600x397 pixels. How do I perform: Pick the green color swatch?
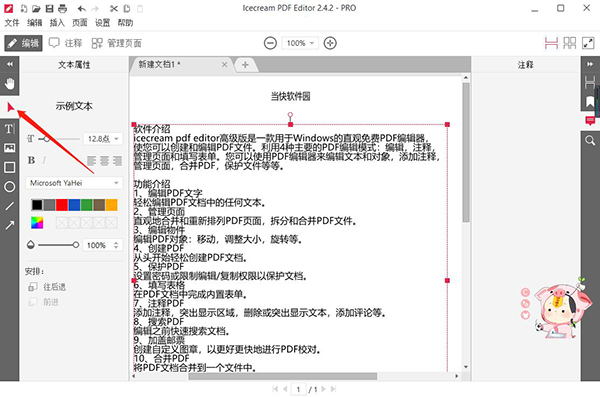pos(86,205)
